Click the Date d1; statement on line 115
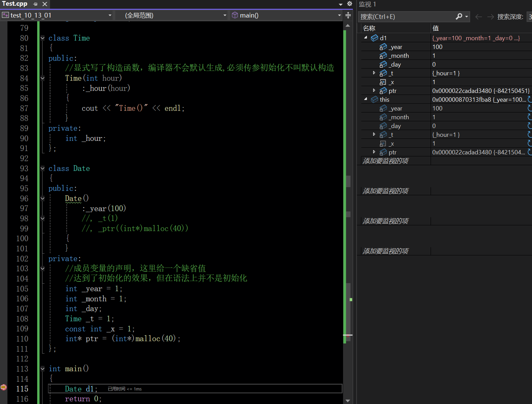The image size is (532, 404). click(x=81, y=389)
